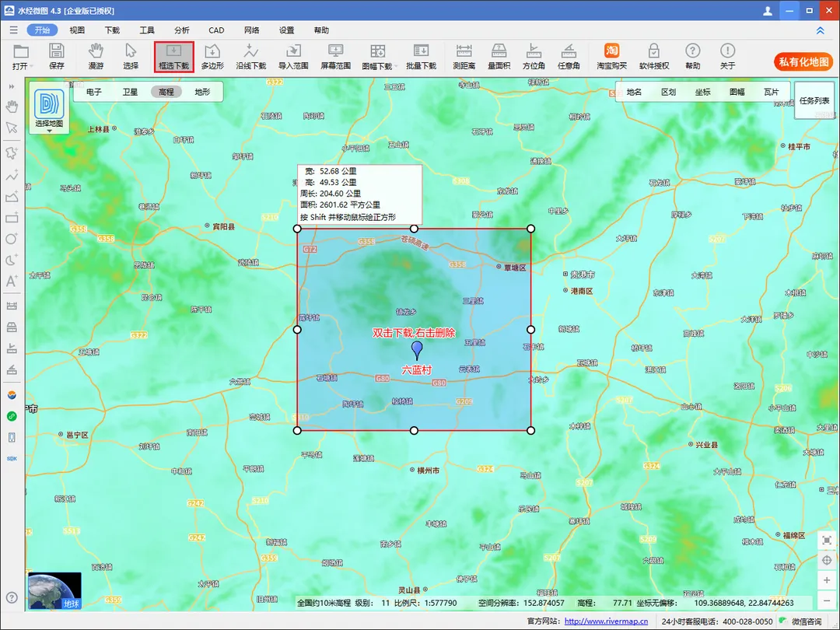Select sidebar draw polygon tool
840x630 pixels.
(12, 153)
